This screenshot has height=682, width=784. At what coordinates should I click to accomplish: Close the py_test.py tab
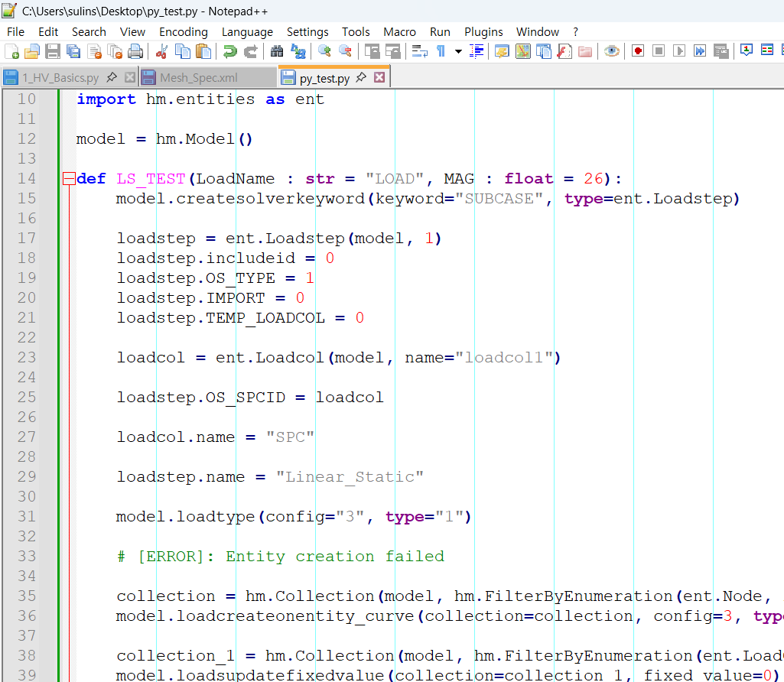tap(379, 77)
